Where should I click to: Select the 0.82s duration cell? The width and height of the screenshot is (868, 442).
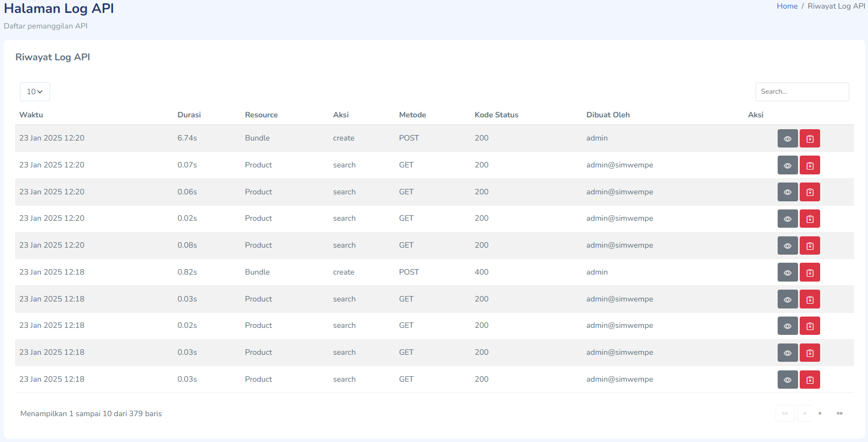(187, 272)
